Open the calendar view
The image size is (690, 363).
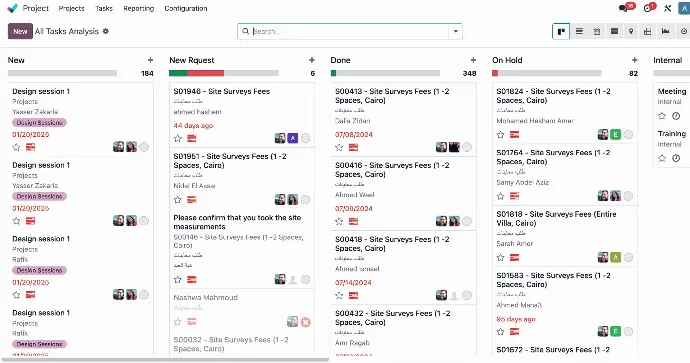click(x=597, y=31)
